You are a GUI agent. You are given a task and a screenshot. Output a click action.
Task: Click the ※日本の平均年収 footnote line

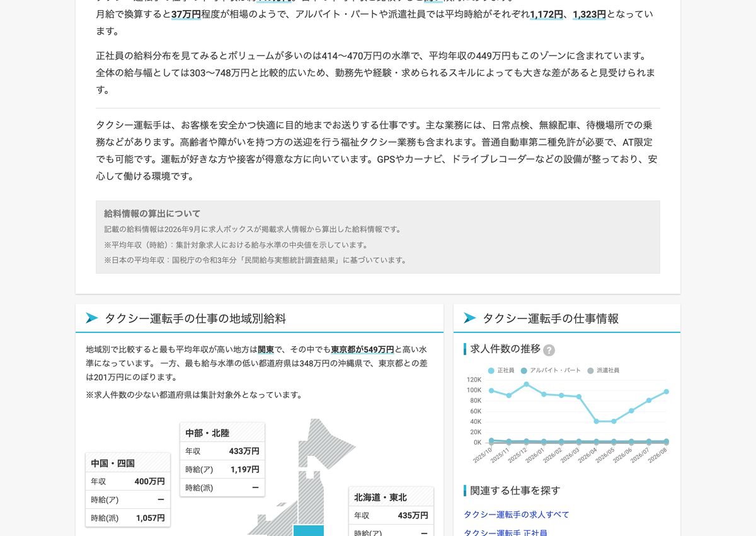256,260
